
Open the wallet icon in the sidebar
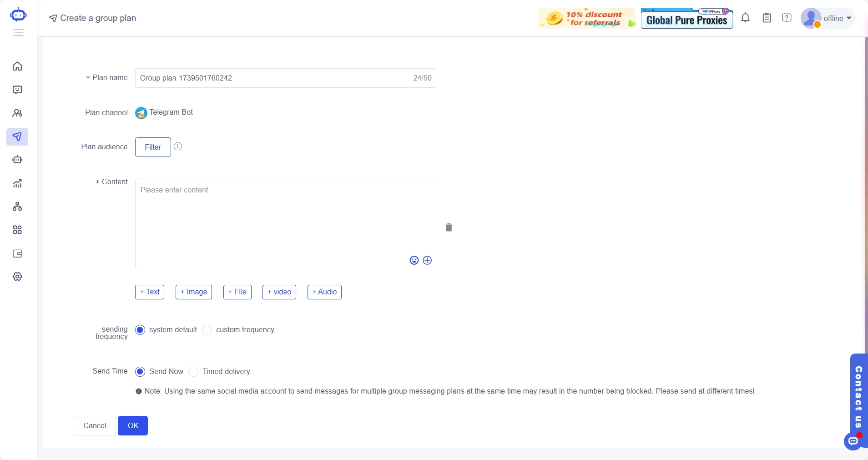[x=17, y=254]
